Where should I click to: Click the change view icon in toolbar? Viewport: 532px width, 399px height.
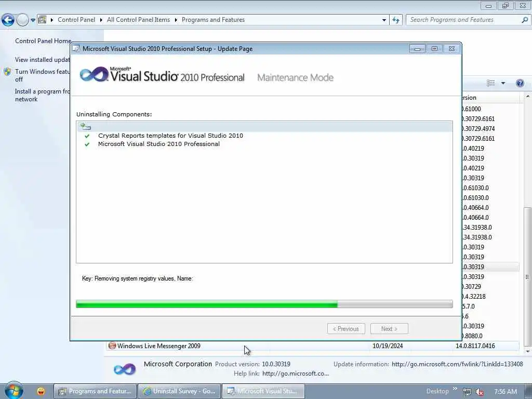point(490,83)
